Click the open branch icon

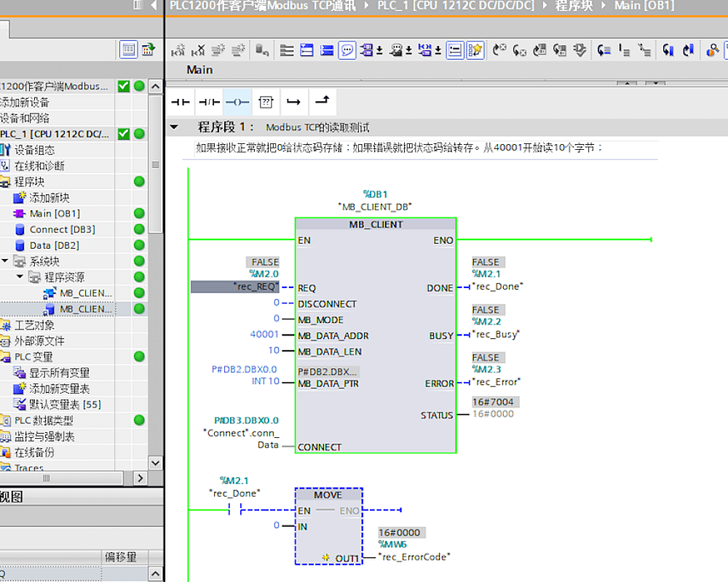pyautogui.click(x=294, y=102)
